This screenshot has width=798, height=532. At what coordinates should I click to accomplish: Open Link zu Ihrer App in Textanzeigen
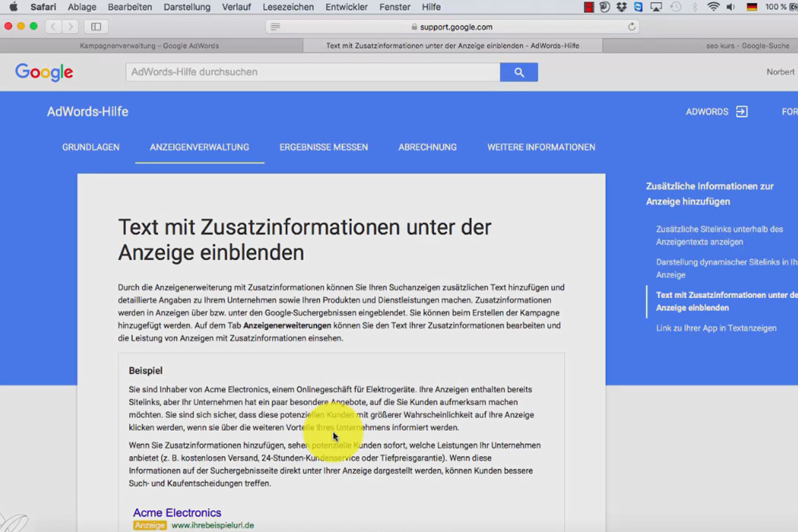point(716,328)
